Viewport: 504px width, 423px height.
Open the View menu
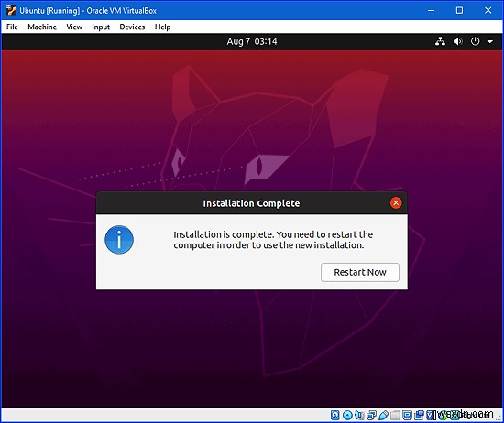click(74, 27)
